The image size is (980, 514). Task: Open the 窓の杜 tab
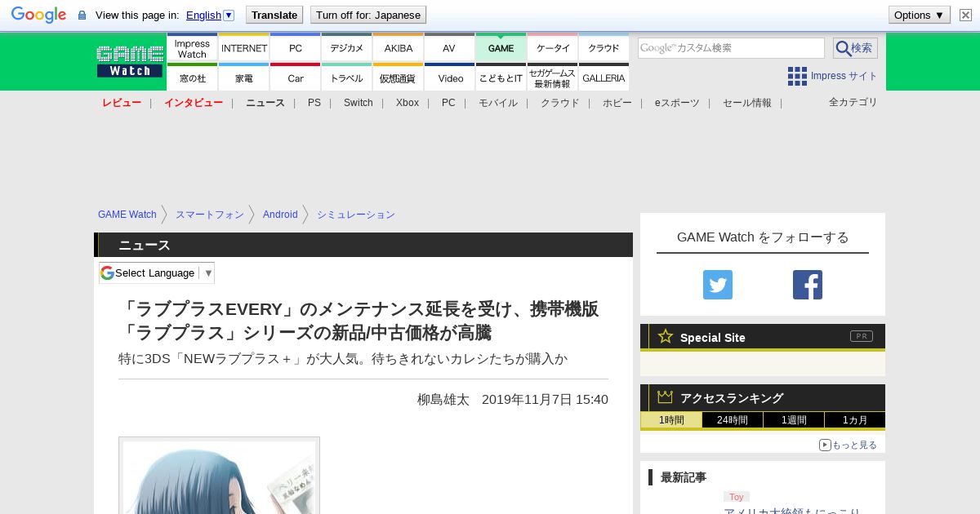point(192,77)
